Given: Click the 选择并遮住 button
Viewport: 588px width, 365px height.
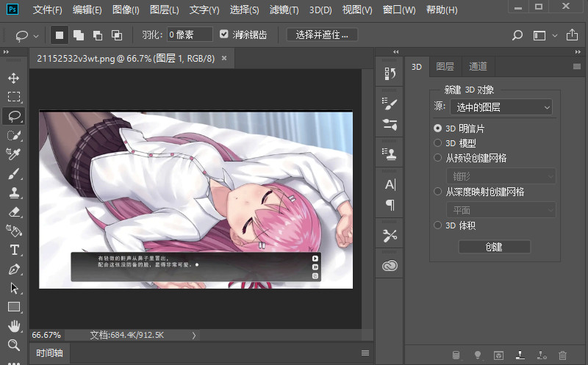Looking at the screenshot, I should 322,35.
